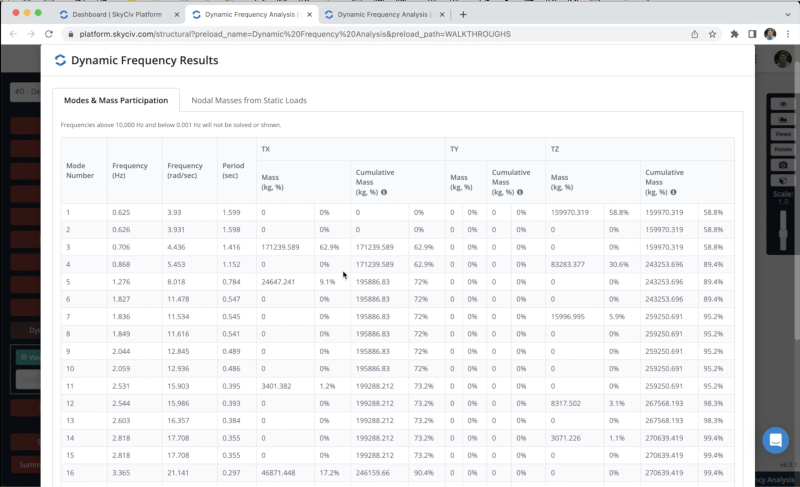Open the Chrome profile avatar
800x487 pixels.
pyautogui.click(x=770, y=34)
